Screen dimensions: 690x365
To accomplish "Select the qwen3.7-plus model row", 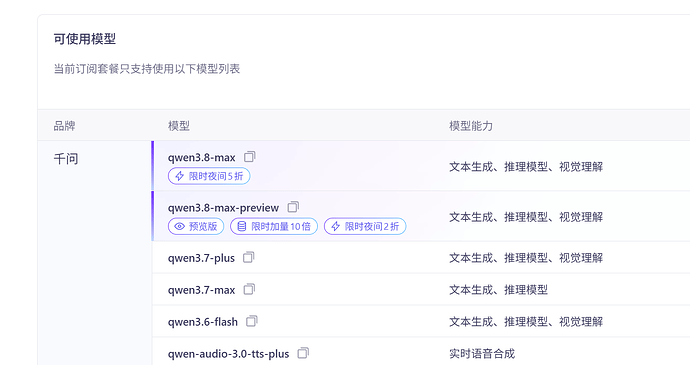I will coord(421,258).
